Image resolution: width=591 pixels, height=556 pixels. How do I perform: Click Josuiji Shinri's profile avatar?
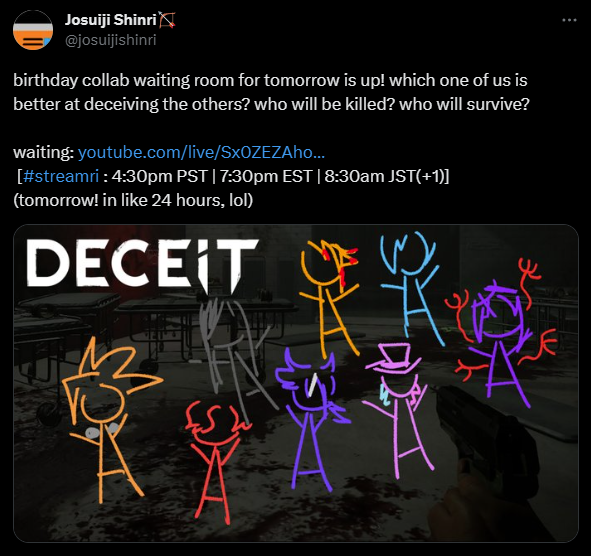[x=33, y=30]
